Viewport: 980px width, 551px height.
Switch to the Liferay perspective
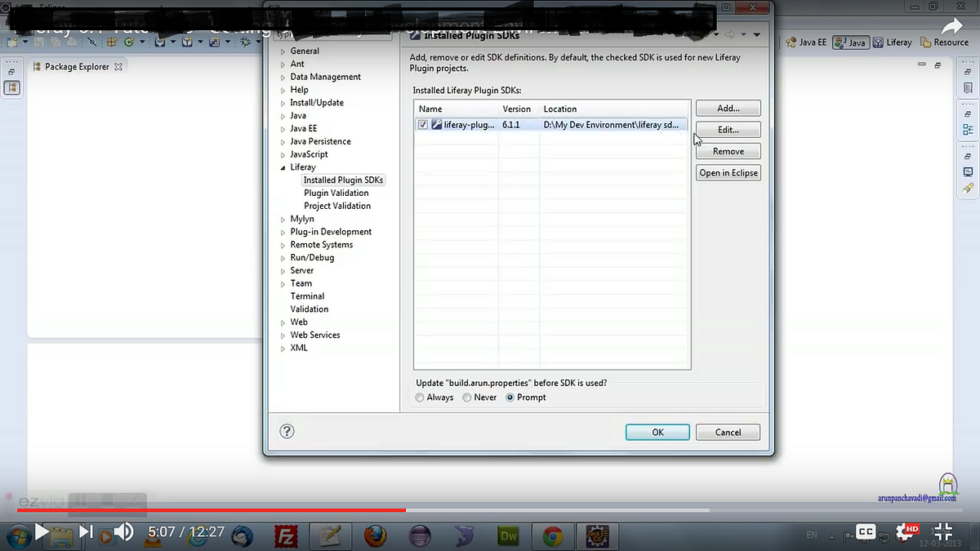pyautogui.click(x=892, y=42)
